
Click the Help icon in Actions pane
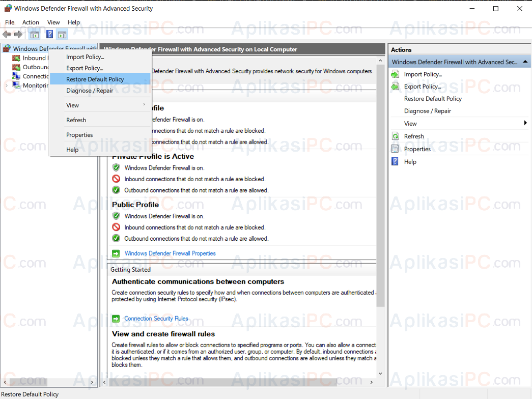(395, 161)
